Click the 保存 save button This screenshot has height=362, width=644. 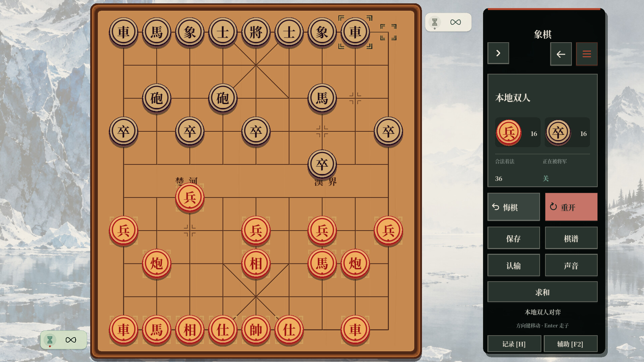[514, 238]
